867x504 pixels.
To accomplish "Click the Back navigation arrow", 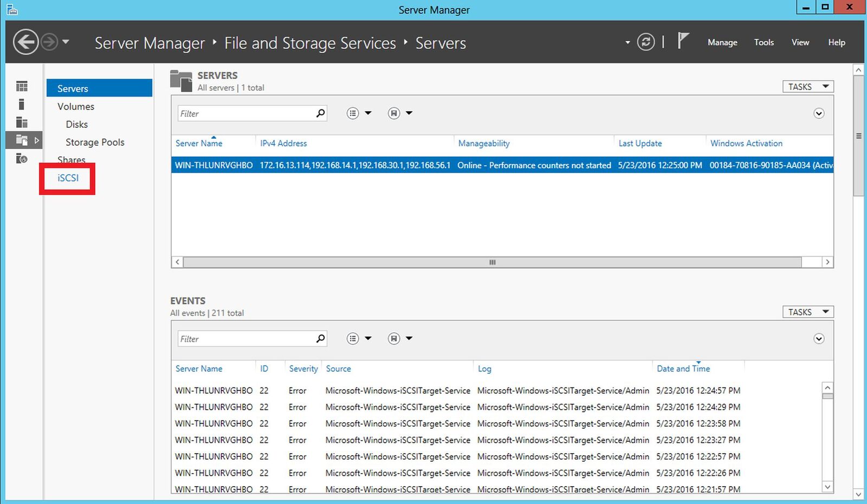I will click(25, 42).
